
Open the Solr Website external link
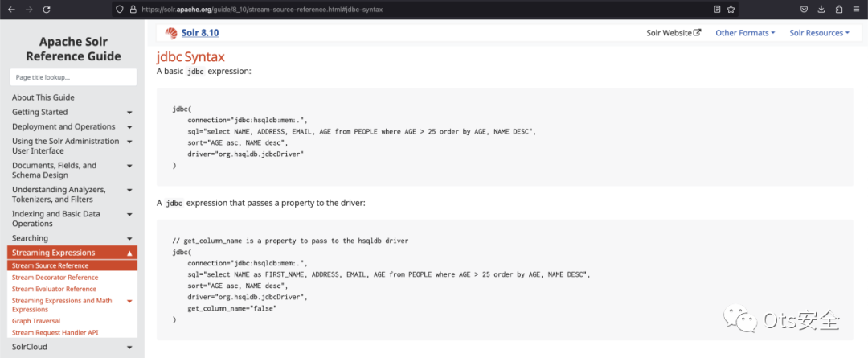[x=674, y=33]
